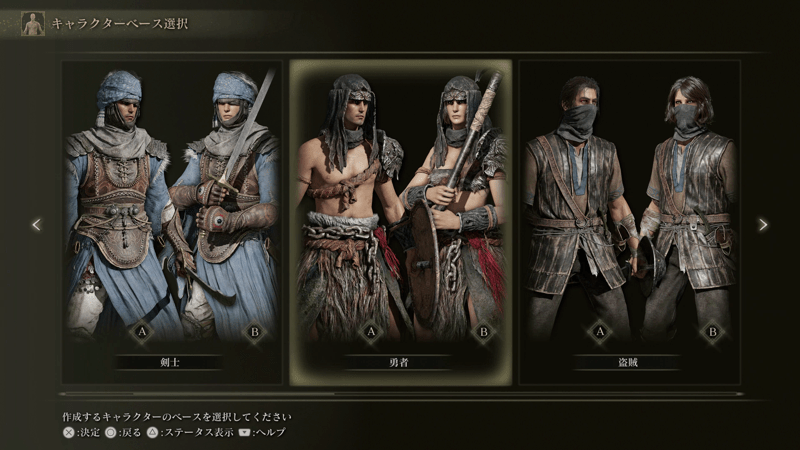Choose body type B for 勇者
800x450 pixels.
(x=483, y=332)
